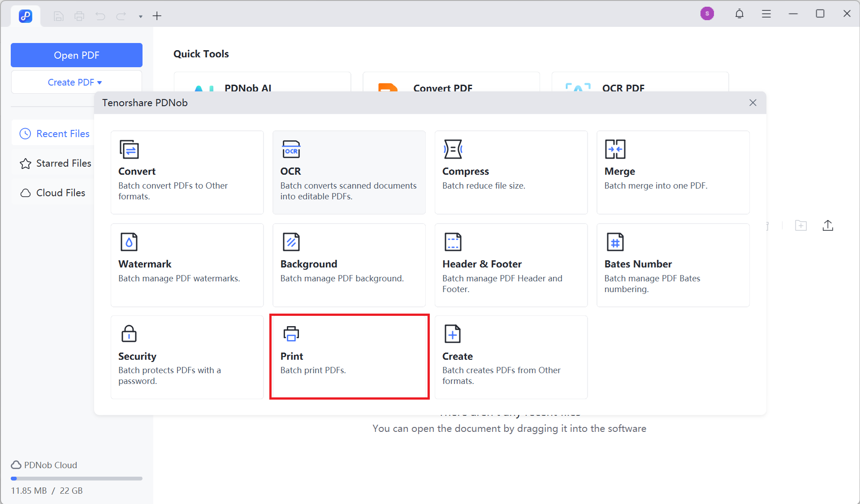Screen dimensions: 860x504
Task: Open the hamburger main menu
Action: click(x=766, y=14)
